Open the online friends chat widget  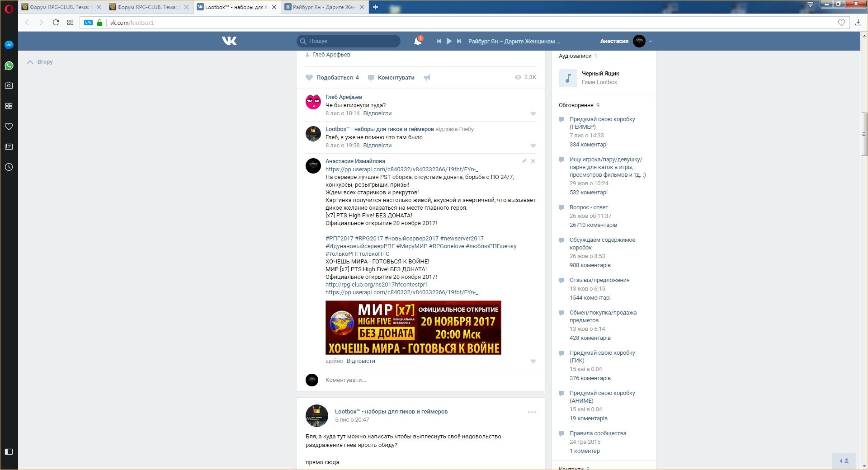click(844, 461)
